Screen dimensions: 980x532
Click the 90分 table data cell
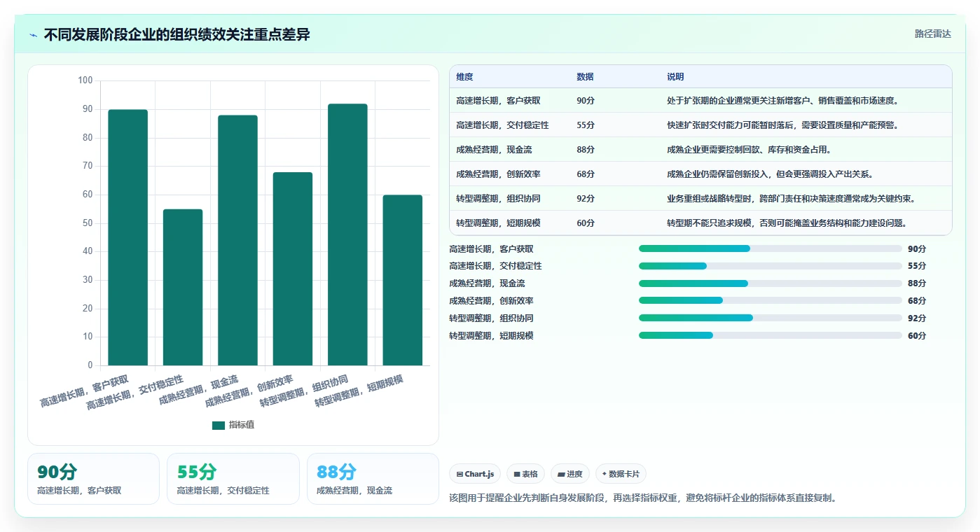[x=586, y=101]
